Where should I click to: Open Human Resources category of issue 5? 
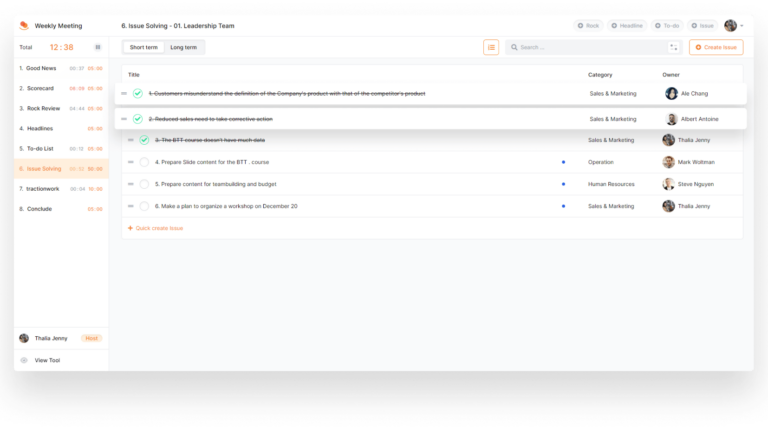pyautogui.click(x=612, y=184)
